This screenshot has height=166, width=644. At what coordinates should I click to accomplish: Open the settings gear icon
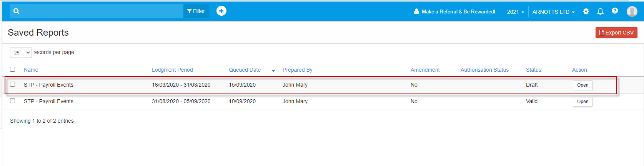pos(586,12)
